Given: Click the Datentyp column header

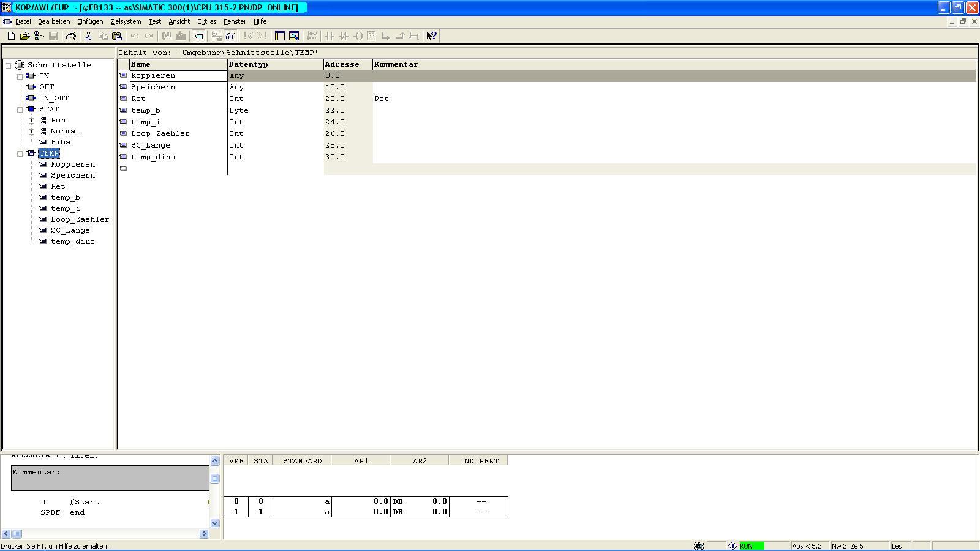Looking at the screenshot, I should point(276,64).
